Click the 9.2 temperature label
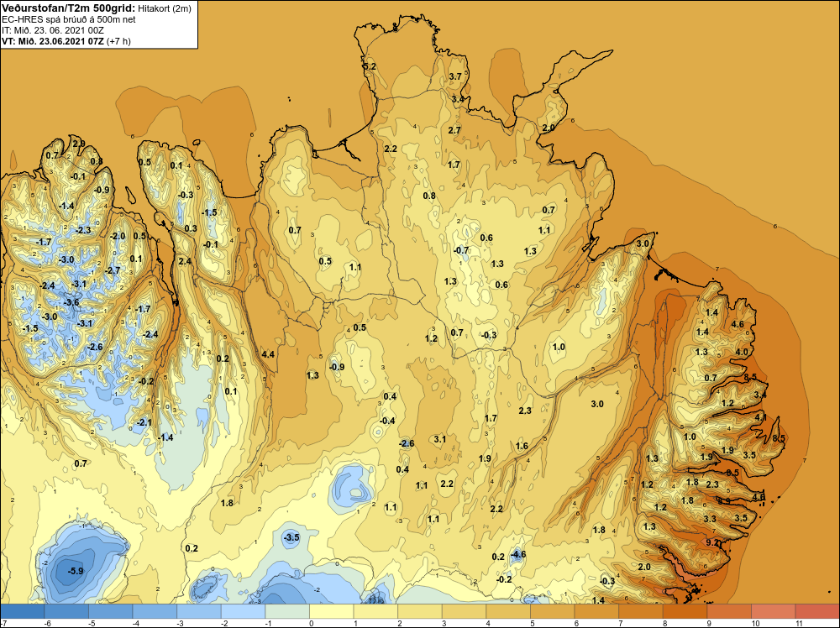The width and height of the screenshot is (840, 628). [712, 542]
